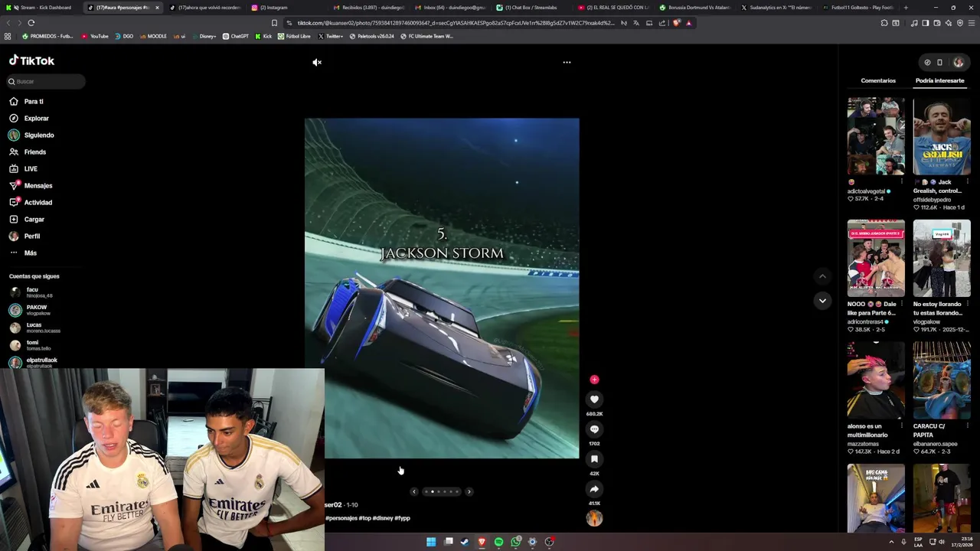The height and width of the screenshot is (551, 980).
Task: Click the #personajes hashtag
Action: click(341, 518)
